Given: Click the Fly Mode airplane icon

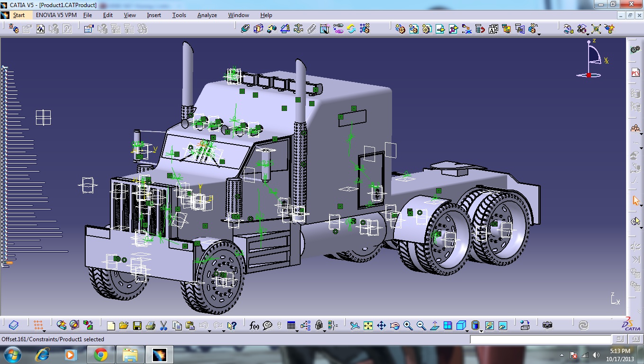Looking at the screenshot, I should (x=355, y=326).
